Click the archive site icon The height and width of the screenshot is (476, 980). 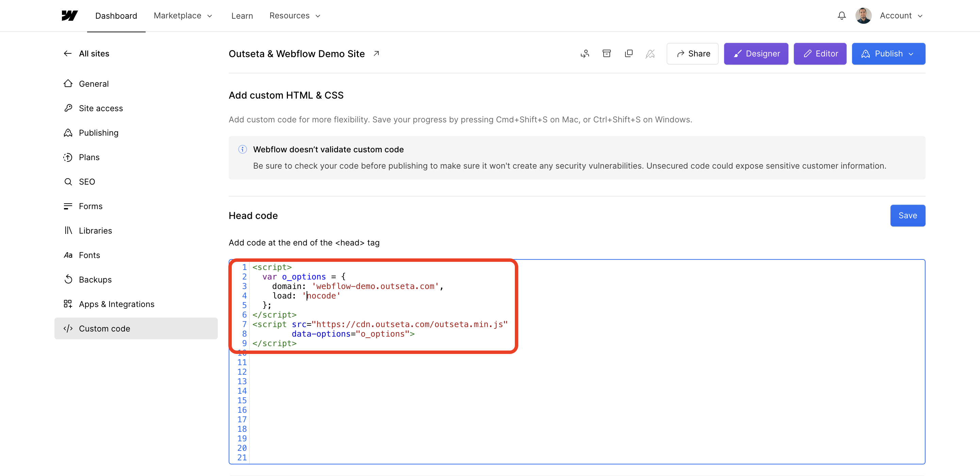[x=607, y=54]
